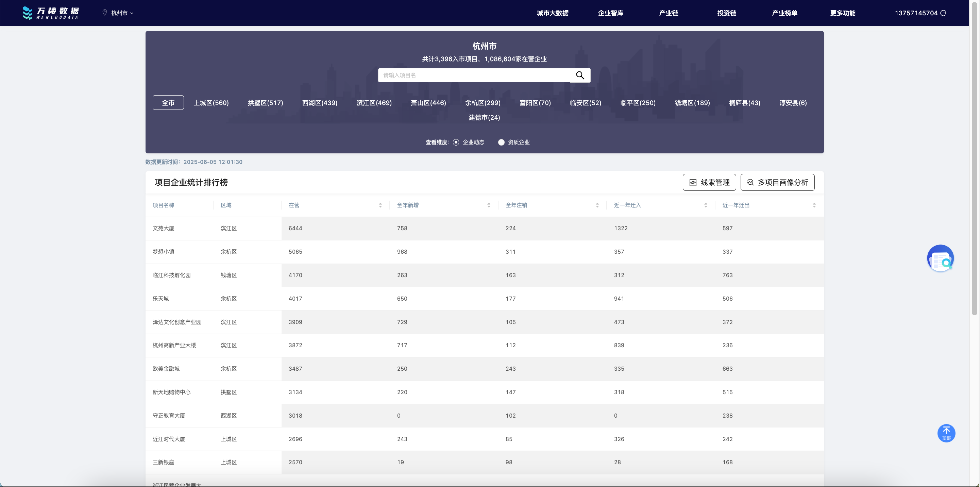Click the project name search field
Viewport: 980px width, 487px height.
(x=474, y=75)
